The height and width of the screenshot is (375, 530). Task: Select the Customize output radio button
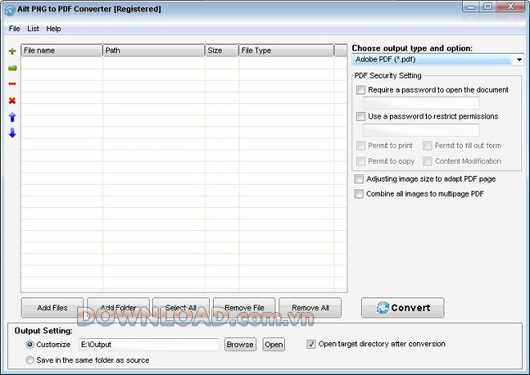(30, 345)
